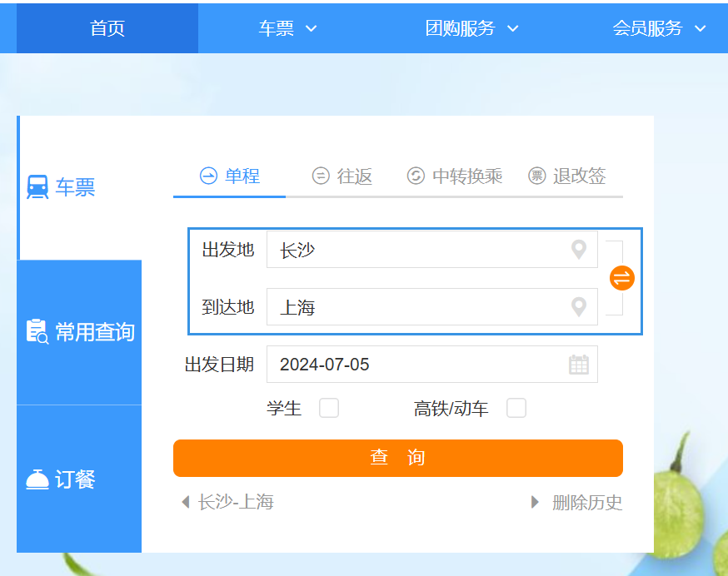Click the orange 查询 button
The width and height of the screenshot is (728, 576).
tap(398, 458)
